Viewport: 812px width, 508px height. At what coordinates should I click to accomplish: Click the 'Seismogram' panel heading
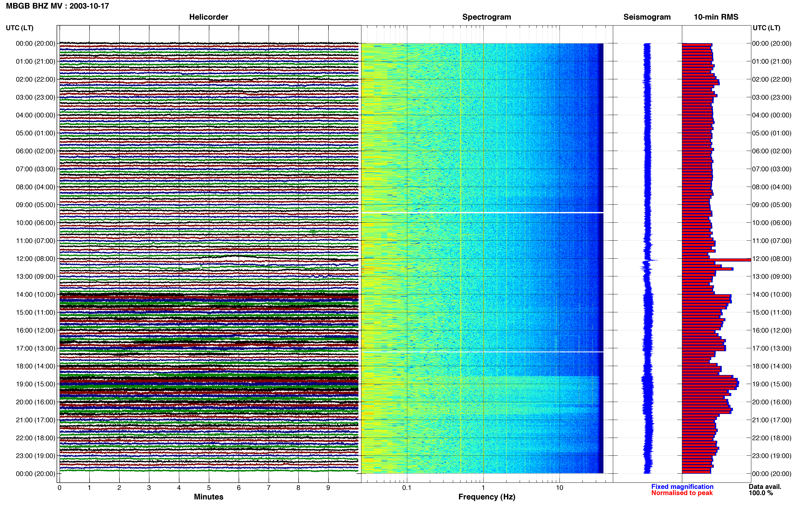(647, 17)
